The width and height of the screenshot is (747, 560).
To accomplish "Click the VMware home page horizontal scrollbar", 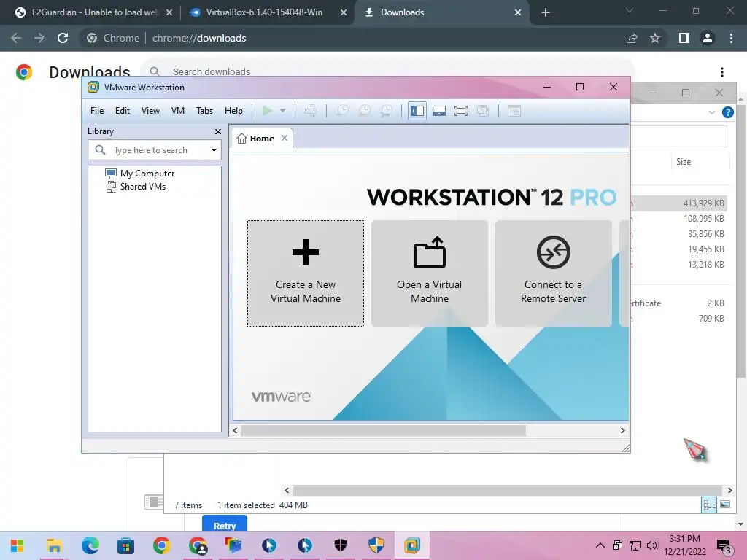I will tap(384, 430).
